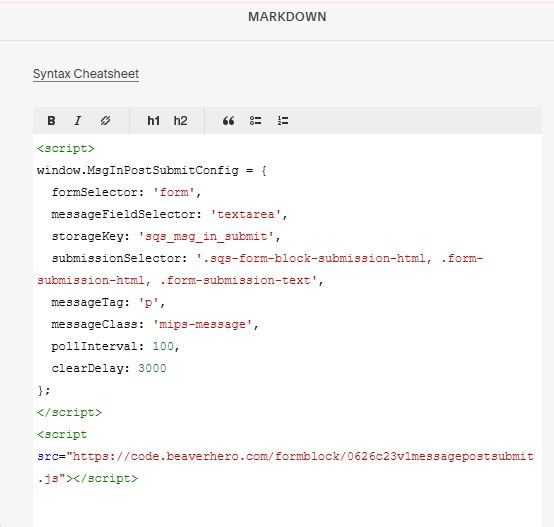Click the storageKey value 'sqs_msg_in_submit'

[206, 236]
